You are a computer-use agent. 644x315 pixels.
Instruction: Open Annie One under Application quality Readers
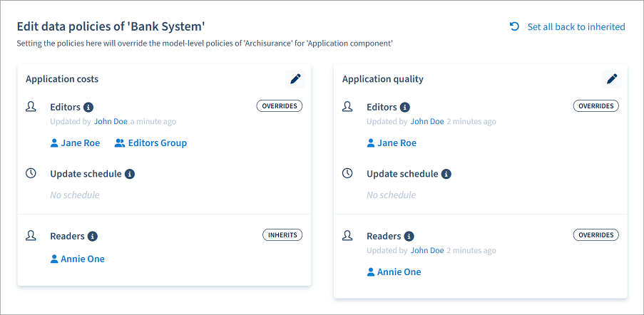pos(394,272)
